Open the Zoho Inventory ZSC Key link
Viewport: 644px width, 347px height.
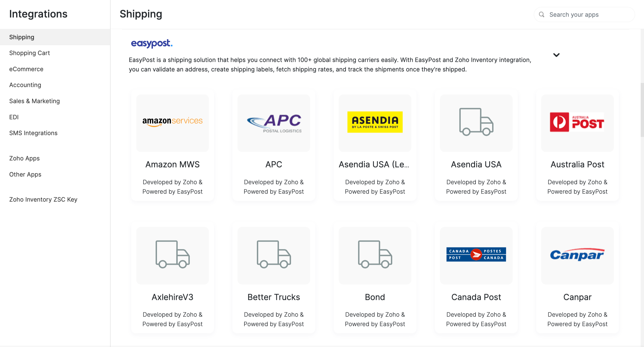pyautogui.click(x=43, y=199)
